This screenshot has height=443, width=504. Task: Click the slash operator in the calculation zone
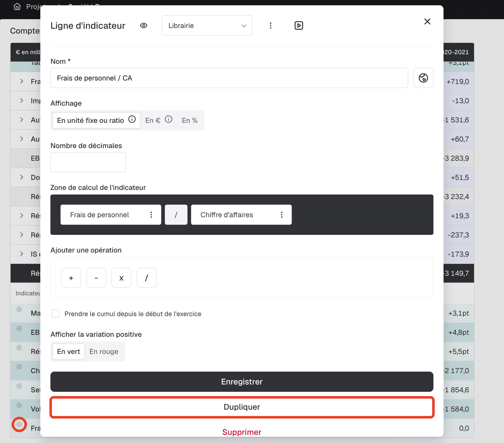point(176,215)
